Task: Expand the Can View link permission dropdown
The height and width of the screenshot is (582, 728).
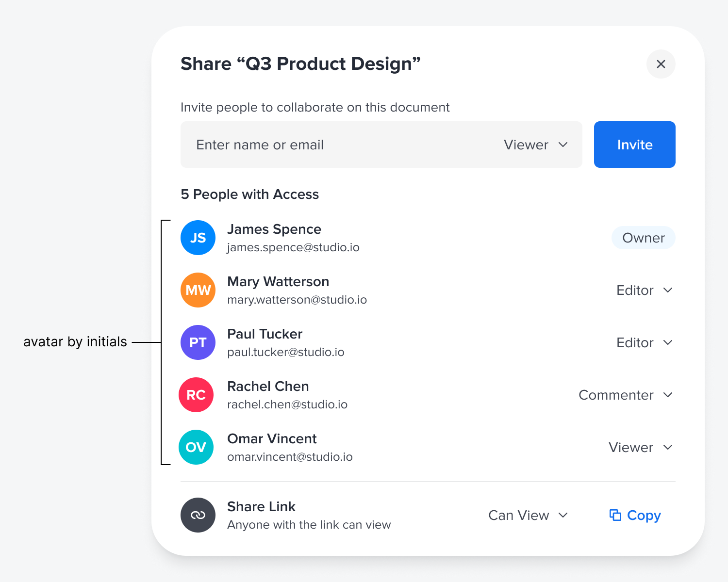Action: [x=528, y=515]
